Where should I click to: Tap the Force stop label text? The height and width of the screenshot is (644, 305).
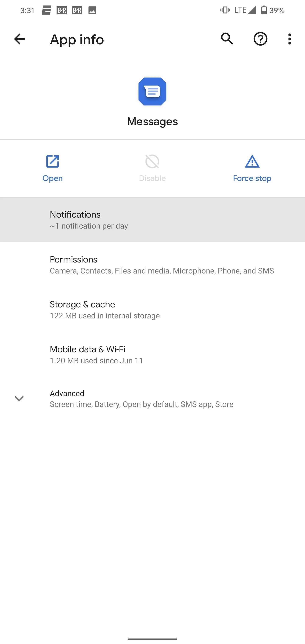[x=252, y=178]
